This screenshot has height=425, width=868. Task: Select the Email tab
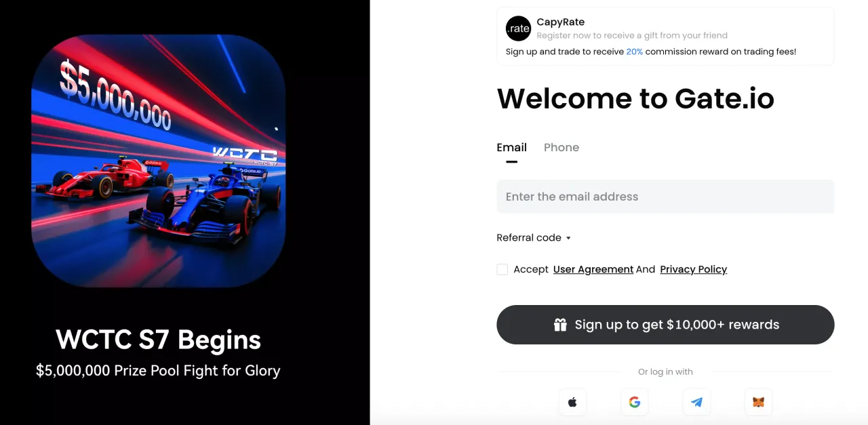[x=511, y=147]
